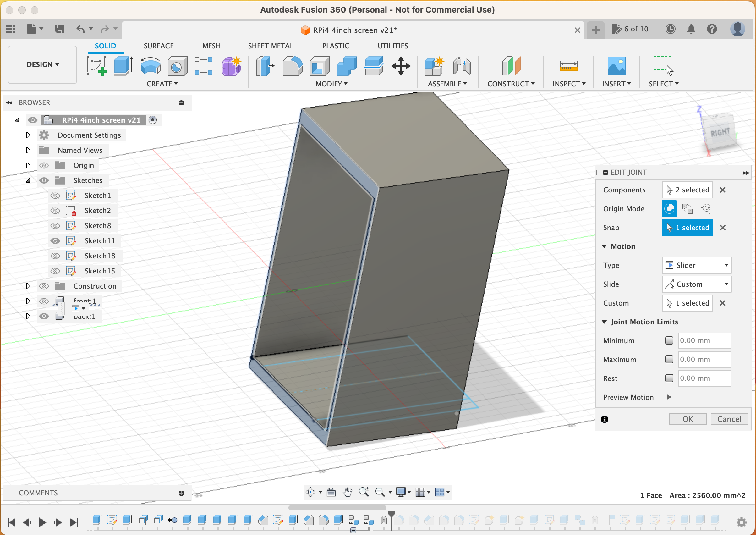Select the Hole tool
Screen dimensions: 756x535
tap(178, 65)
